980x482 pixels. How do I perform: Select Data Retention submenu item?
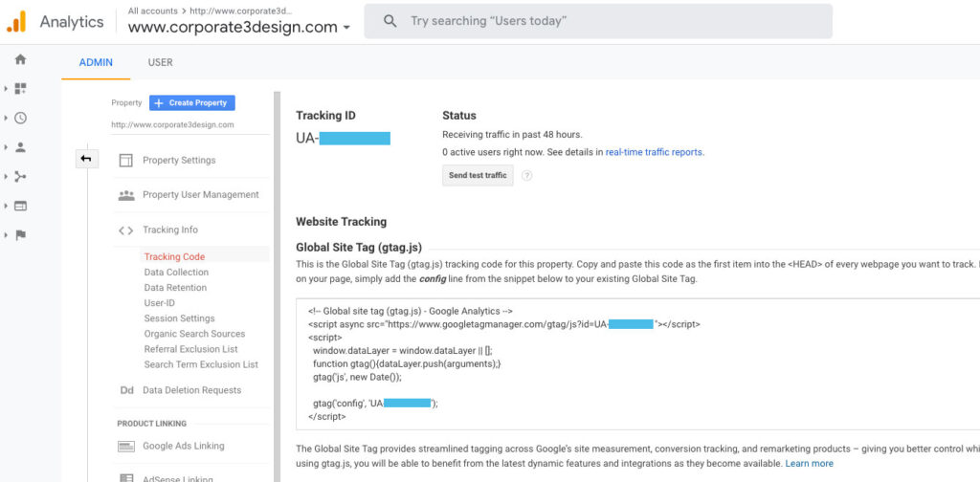[175, 288]
